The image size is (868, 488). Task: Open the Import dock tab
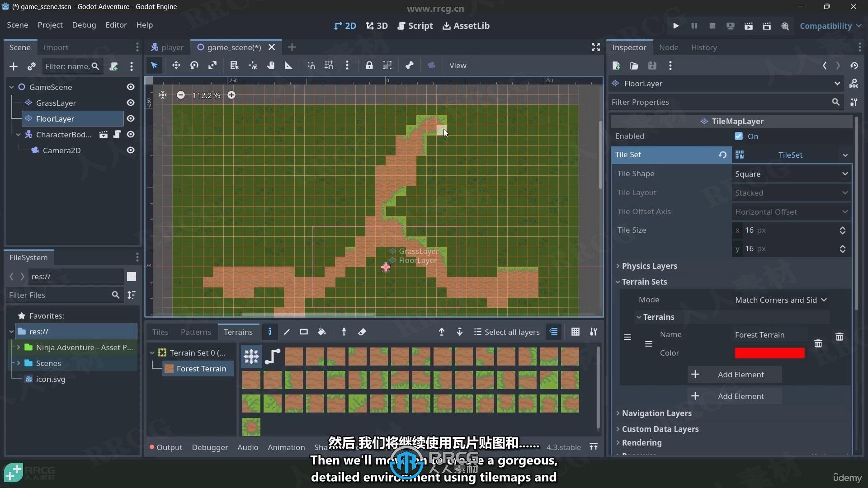pyautogui.click(x=56, y=47)
